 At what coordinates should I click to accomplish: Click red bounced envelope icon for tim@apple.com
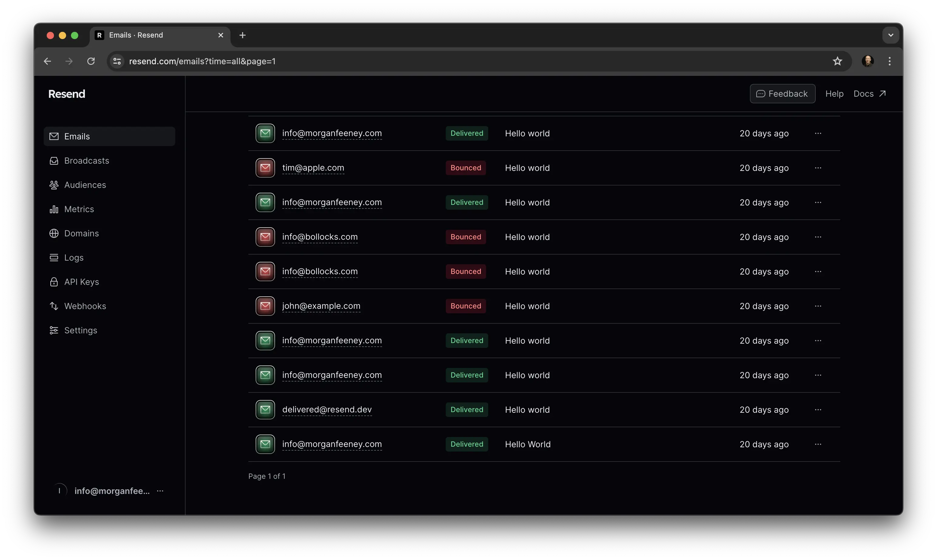pos(265,168)
